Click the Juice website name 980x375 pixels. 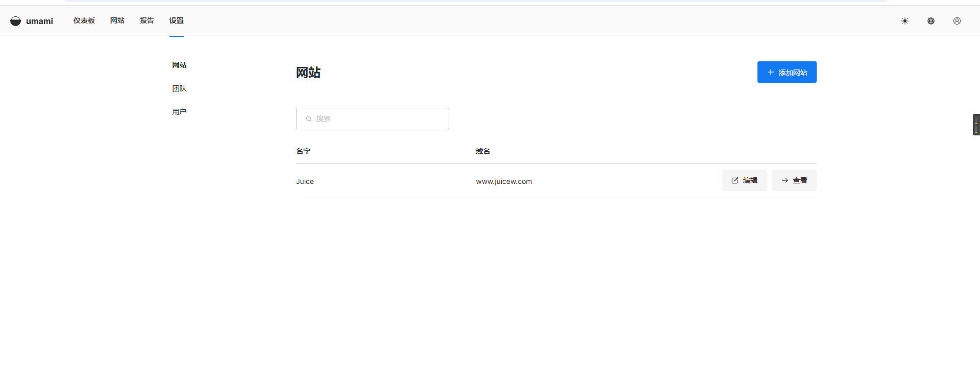(x=305, y=181)
